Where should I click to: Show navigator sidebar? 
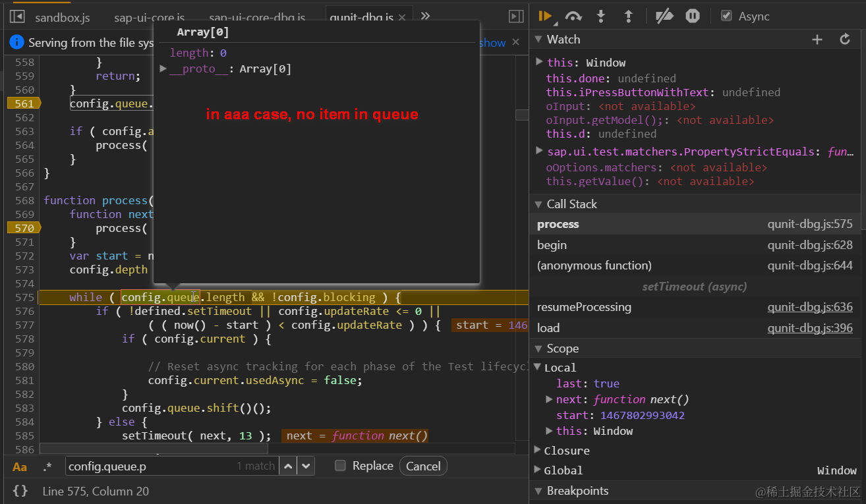pos(18,16)
